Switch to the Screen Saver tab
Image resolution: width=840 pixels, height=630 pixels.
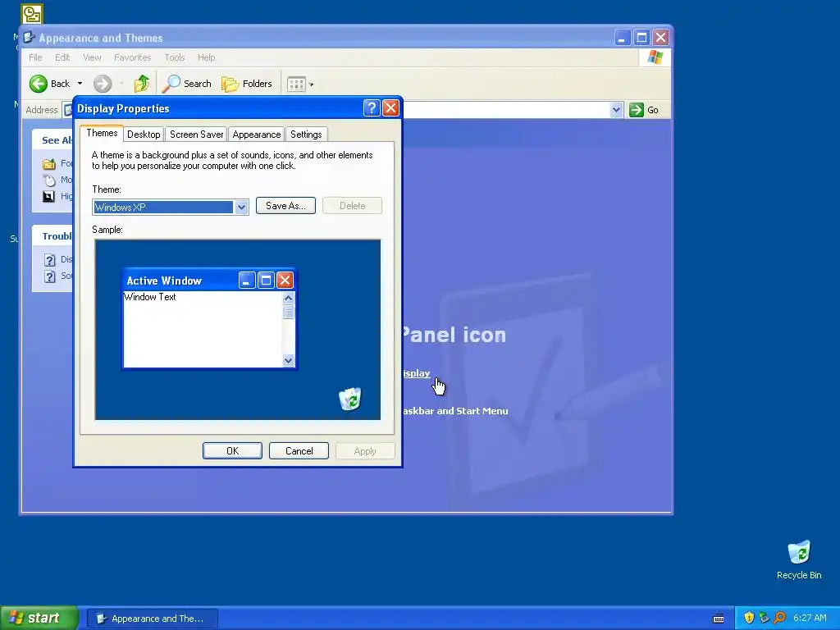coord(197,135)
